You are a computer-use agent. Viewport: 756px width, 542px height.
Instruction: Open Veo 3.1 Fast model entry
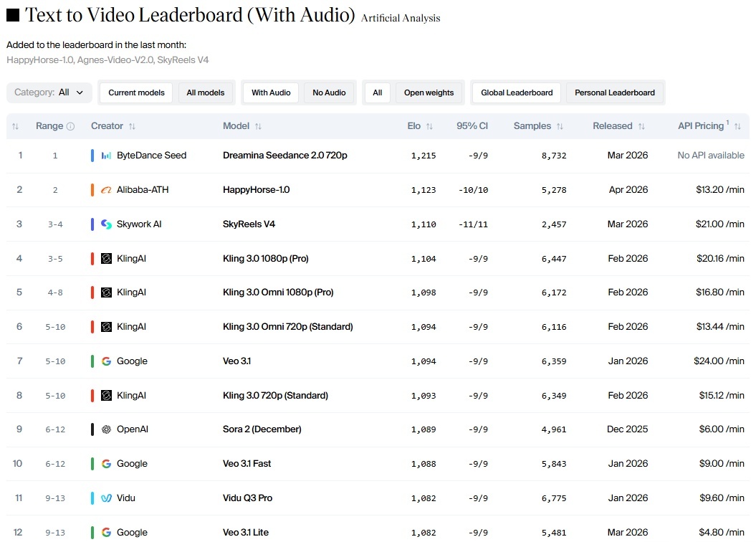[x=247, y=463]
